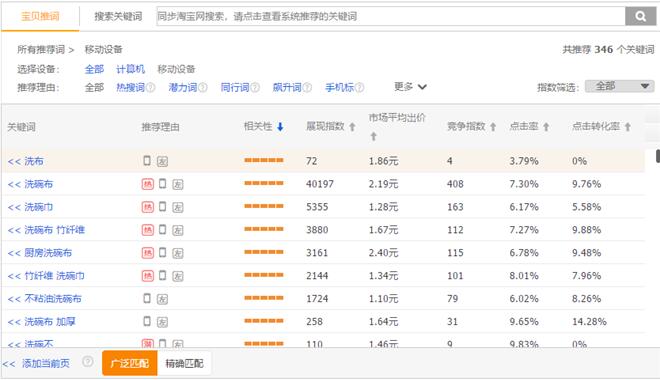Screen dimensions: 660x380
Task: Click the magnifier search button
Action: (x=640, y=16)
